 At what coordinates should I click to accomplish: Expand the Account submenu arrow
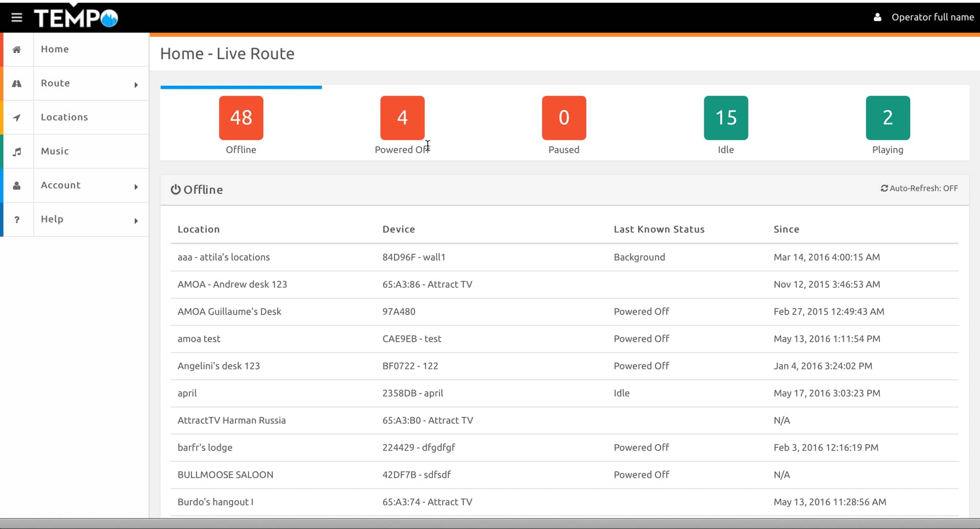[136, 187]
